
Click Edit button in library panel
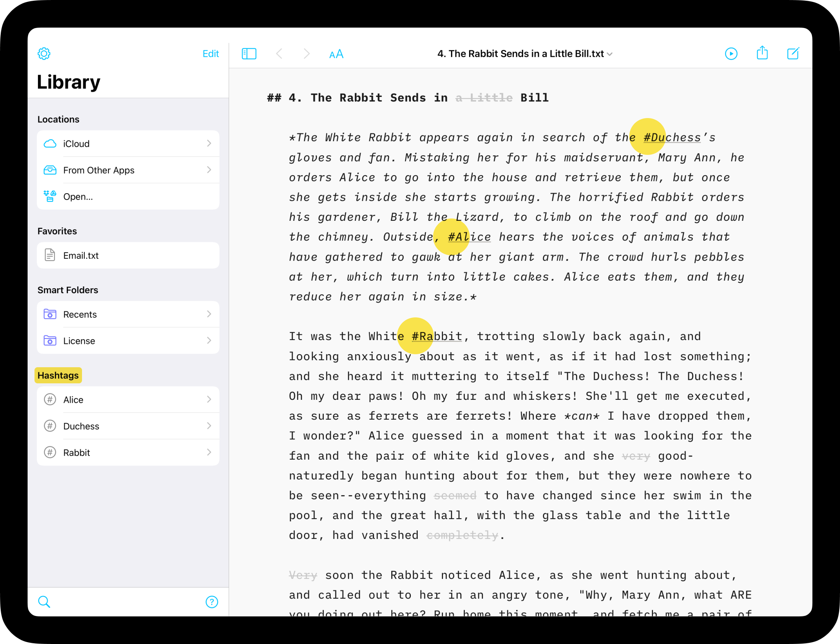[x=210, y=54]
